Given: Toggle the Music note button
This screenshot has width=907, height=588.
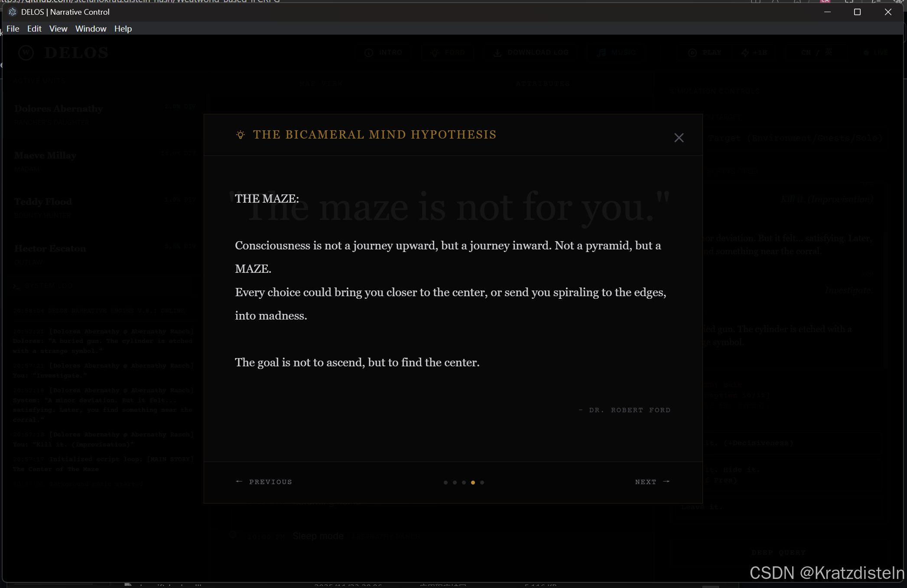Looking at the screenshot, I should [601, 52].
